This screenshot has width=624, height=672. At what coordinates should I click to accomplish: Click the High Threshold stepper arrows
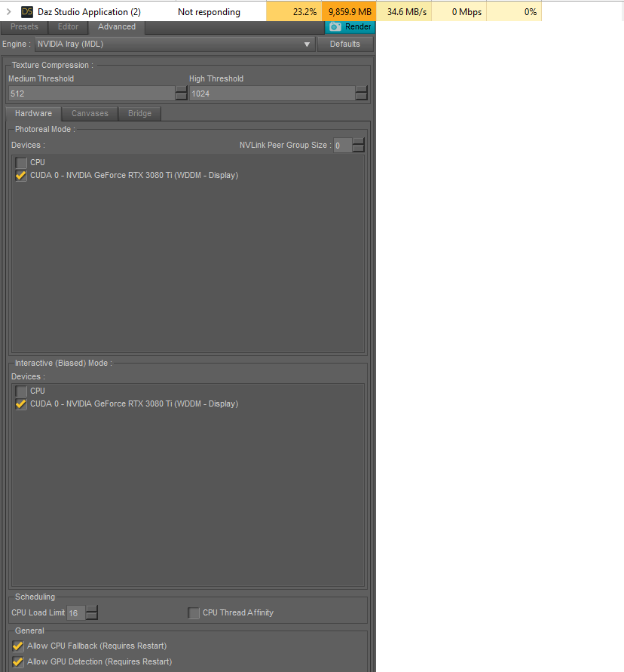pos(362,94)
